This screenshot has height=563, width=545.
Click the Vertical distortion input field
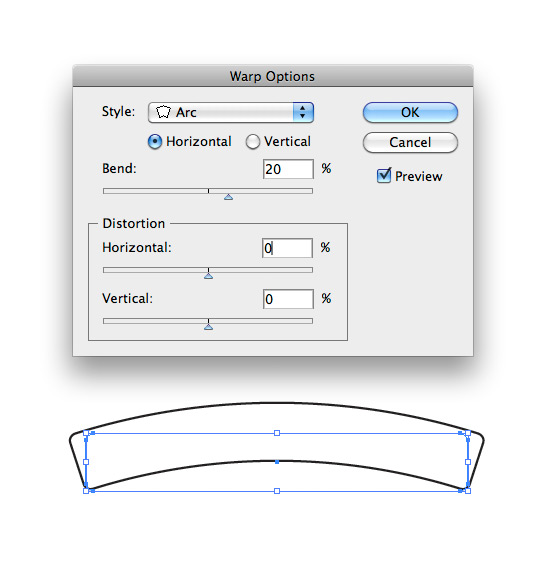(288, 299)
